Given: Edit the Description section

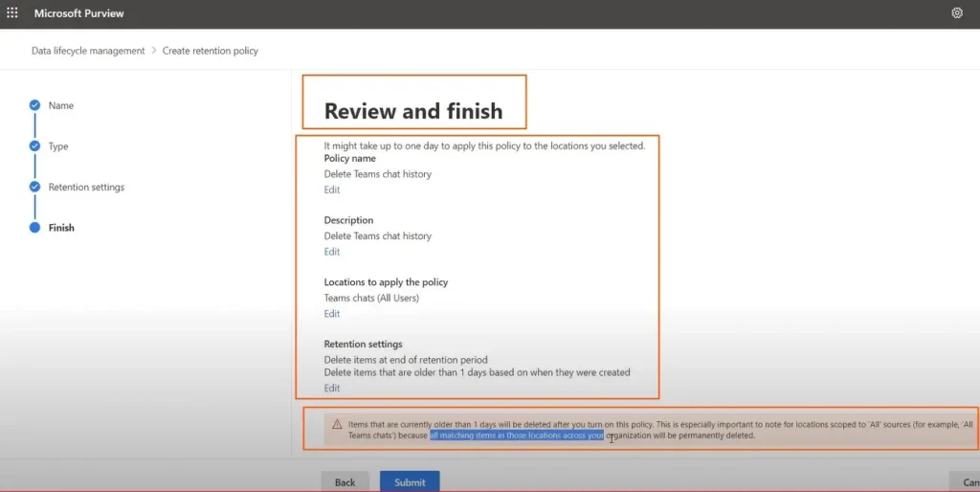Looking at the screenshot, I should [331, 252].
